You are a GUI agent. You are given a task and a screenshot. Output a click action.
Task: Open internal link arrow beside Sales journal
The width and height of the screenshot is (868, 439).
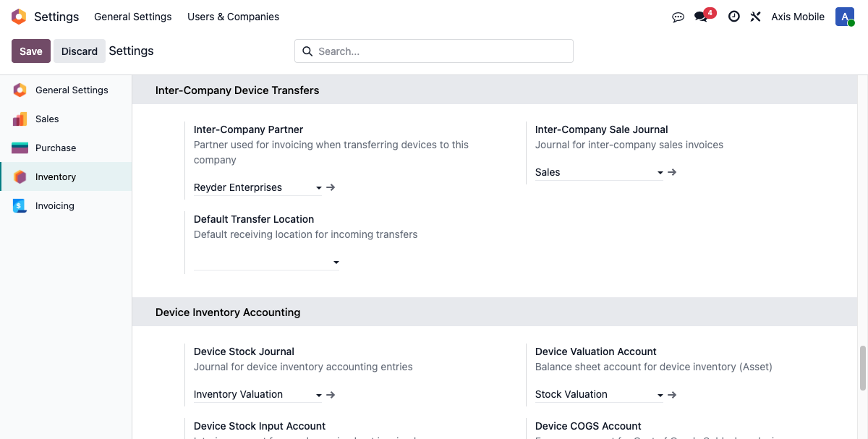tap(672, 172)
